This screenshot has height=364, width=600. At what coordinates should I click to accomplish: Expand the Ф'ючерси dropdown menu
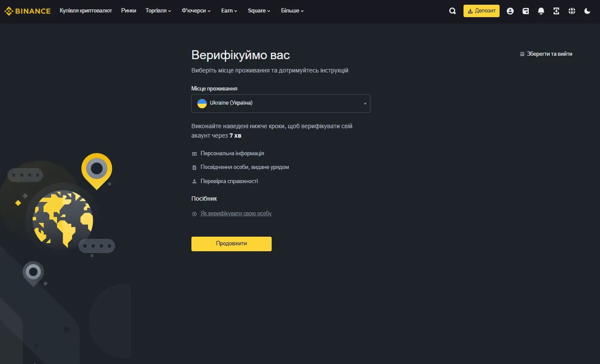pyautogui.click(x=196, y=11)
